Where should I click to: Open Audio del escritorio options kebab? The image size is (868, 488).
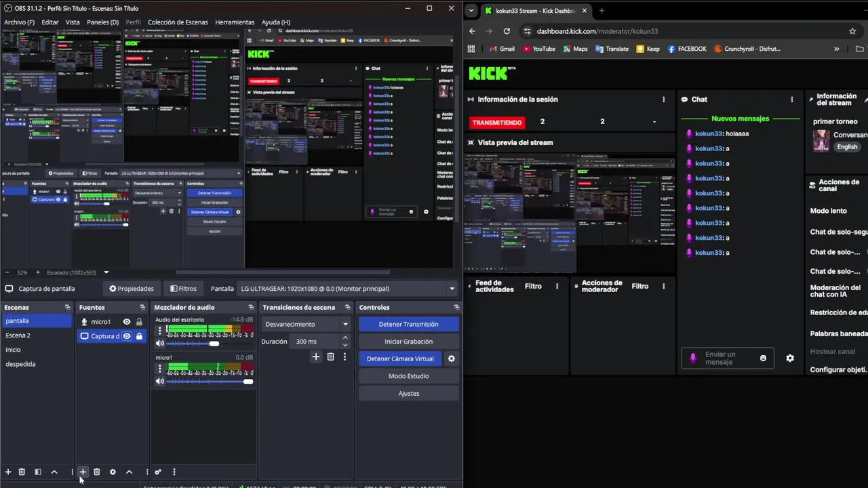pos(160,331)
